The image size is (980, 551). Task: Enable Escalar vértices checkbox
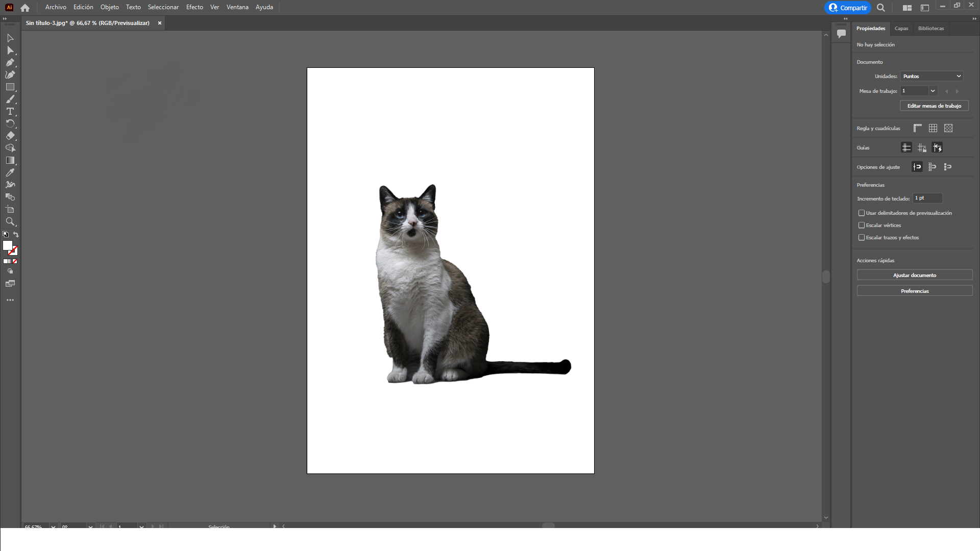tap(862, 225)
